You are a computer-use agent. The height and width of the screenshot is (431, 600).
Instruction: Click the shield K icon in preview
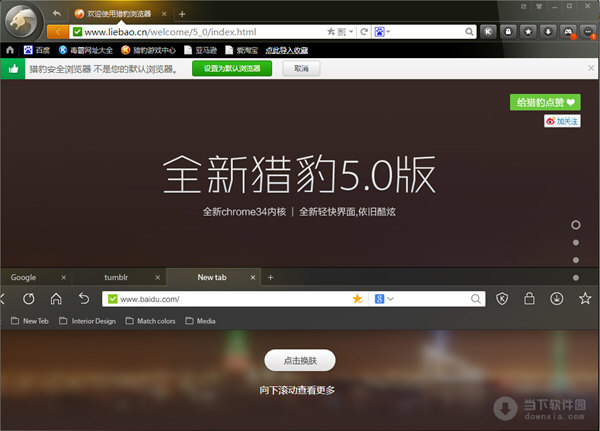[502, 299]
